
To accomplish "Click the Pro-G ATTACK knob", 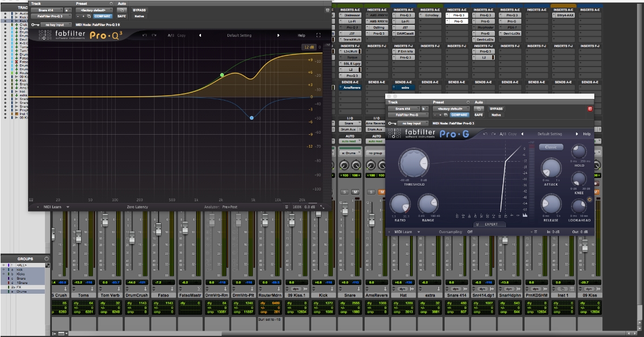I will tap(551, 169).
